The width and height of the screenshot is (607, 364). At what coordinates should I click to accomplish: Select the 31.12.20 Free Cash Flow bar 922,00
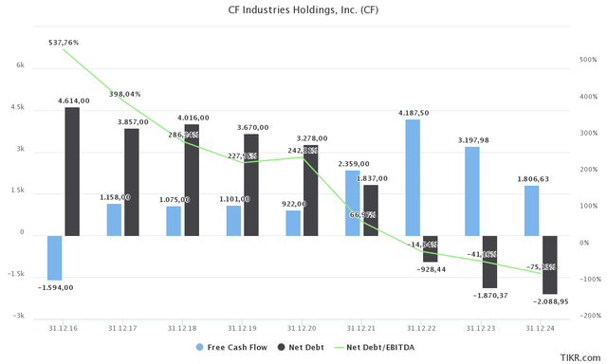pos(293,223)
